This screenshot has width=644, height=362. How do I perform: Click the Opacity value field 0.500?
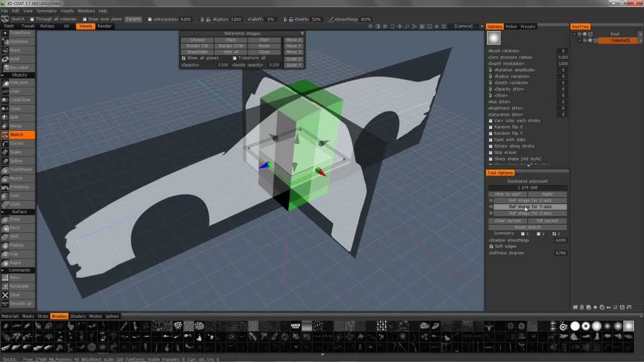(223, 65)
